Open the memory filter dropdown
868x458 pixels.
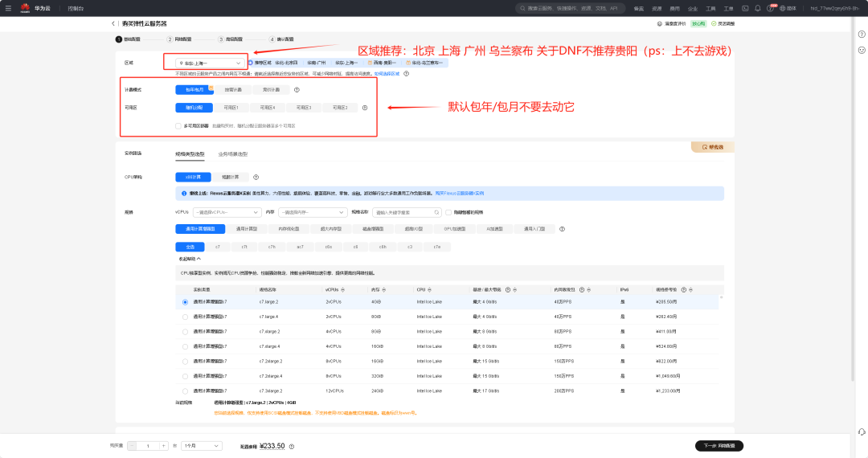pos(312,212)
